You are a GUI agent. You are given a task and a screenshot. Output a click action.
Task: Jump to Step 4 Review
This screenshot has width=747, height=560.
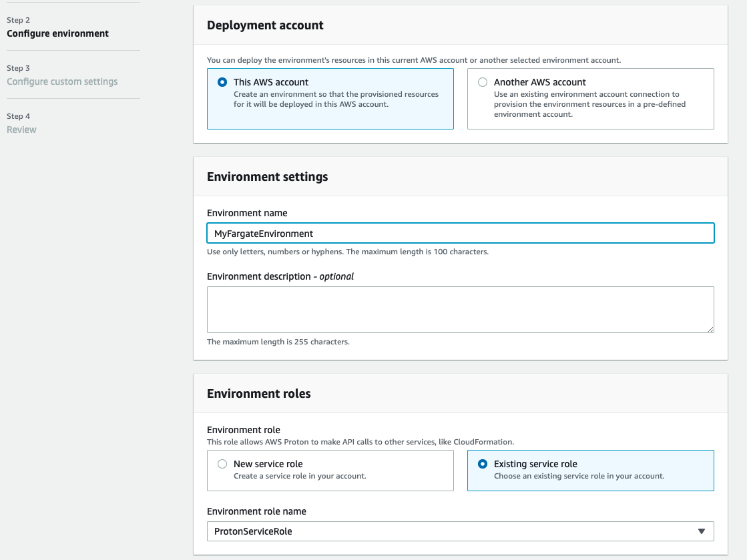pyautogui.click(x=21, y=129)
